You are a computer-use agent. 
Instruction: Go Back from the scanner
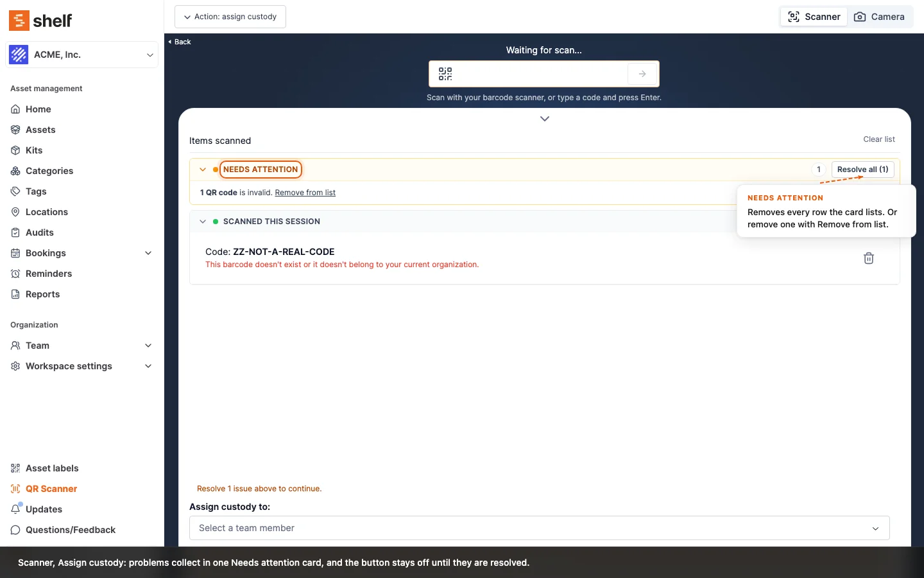tap(180, 42)
